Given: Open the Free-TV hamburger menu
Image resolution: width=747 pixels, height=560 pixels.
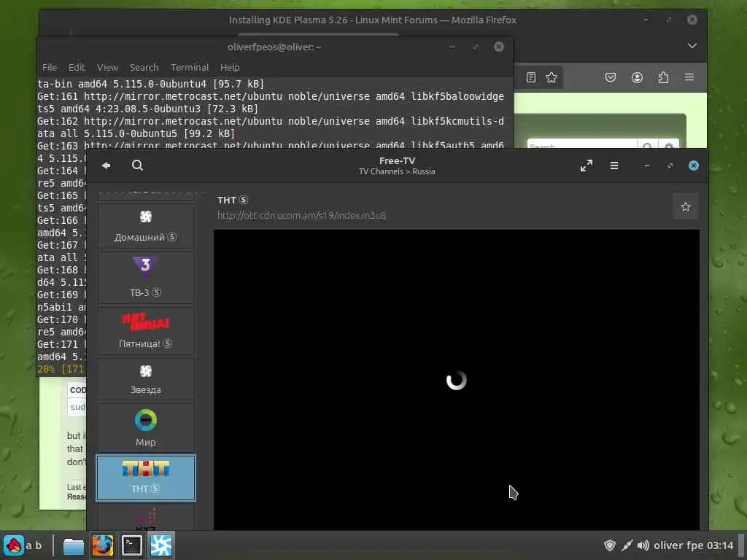Looking at the screenshot, I should point(614,166).
